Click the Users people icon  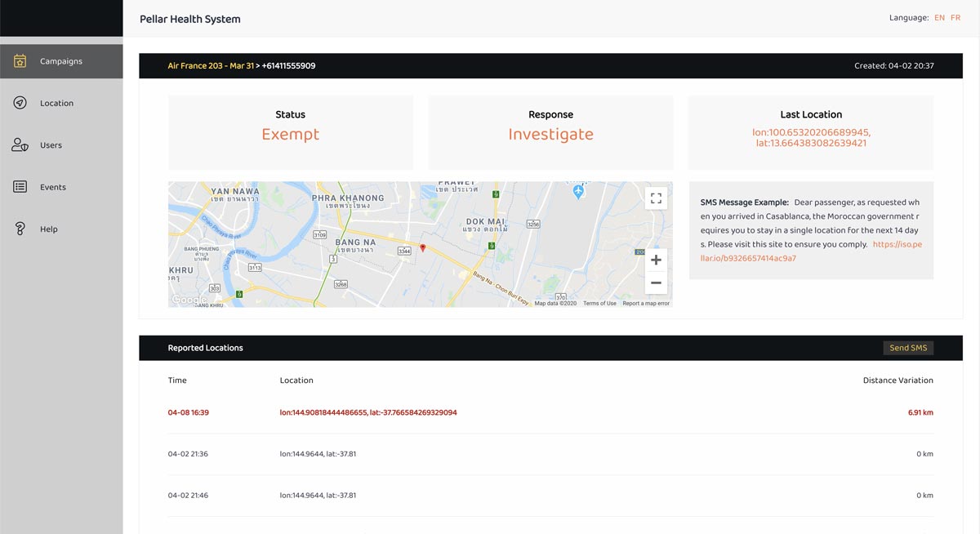click(x=20, y=145)
